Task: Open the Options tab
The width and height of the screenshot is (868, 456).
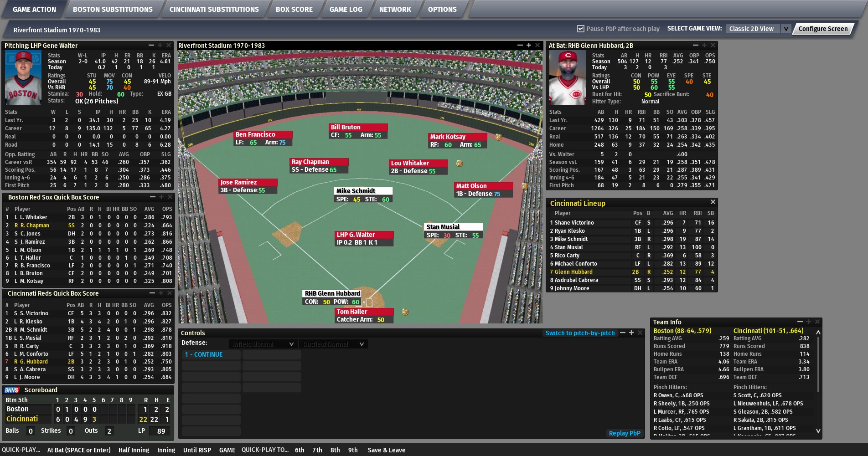Action: (x=442, y=9)
